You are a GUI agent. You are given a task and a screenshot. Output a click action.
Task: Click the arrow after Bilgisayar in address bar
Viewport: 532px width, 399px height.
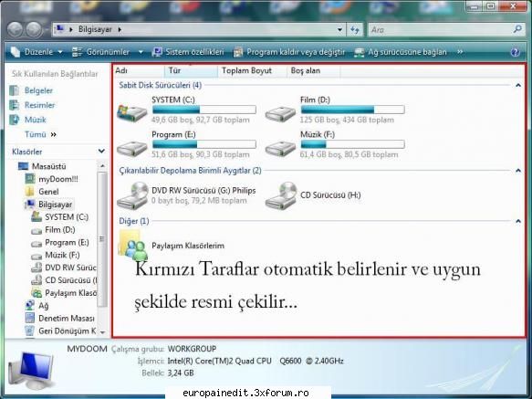point(120,29)
